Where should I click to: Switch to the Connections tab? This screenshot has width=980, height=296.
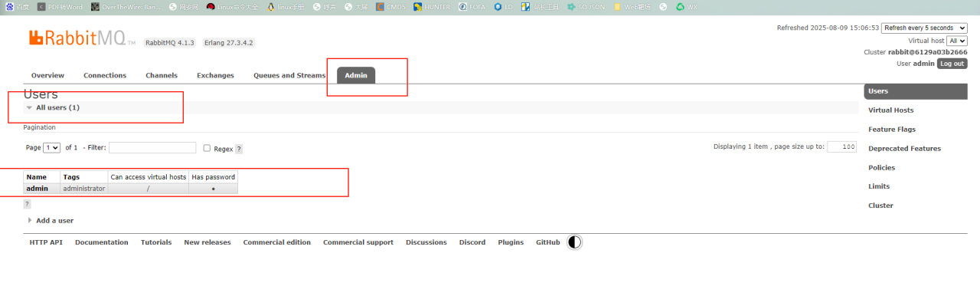click(x=105, y=75)
